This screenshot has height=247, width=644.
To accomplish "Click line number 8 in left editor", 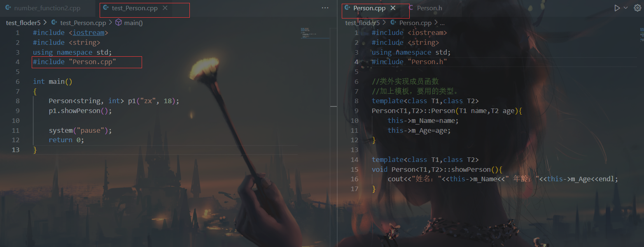I will coord(17,101).
